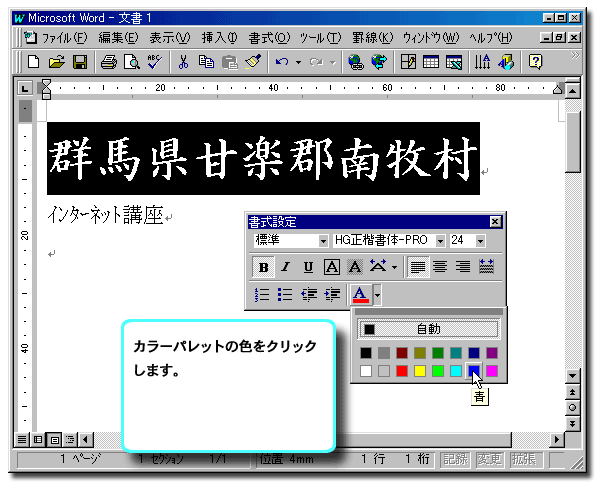Screen dimensions: 600x488
Task: Open the 挿入(I) menu
Action: tap(219, 38)
